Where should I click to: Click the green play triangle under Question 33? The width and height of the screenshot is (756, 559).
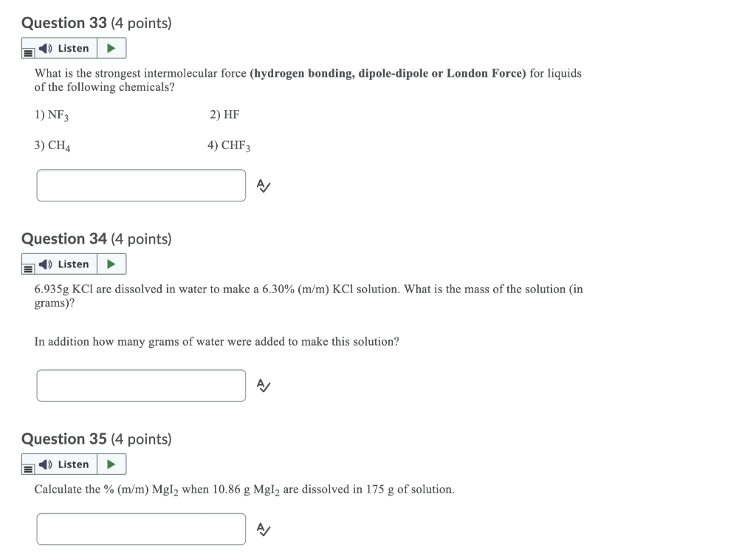tap(111, 47)
